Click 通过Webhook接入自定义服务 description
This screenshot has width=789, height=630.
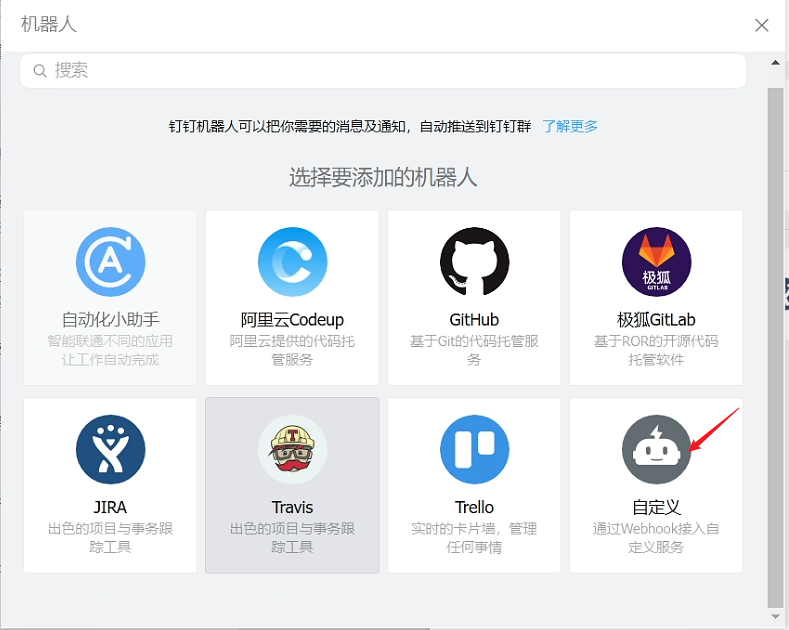[656, 538]
